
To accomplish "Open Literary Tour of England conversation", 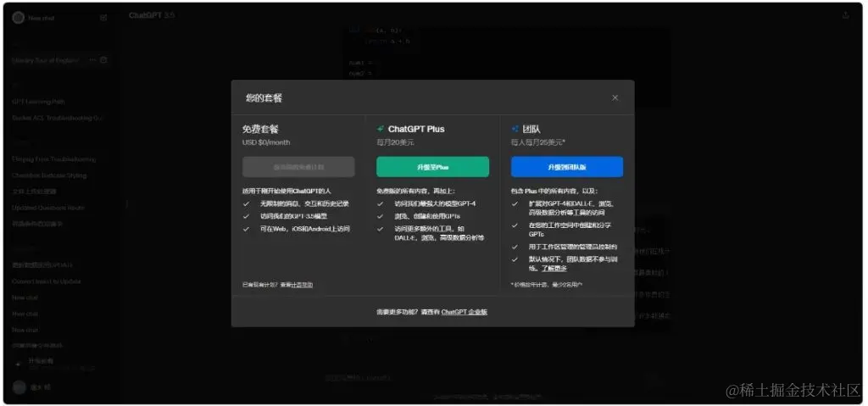I will 46,60.
